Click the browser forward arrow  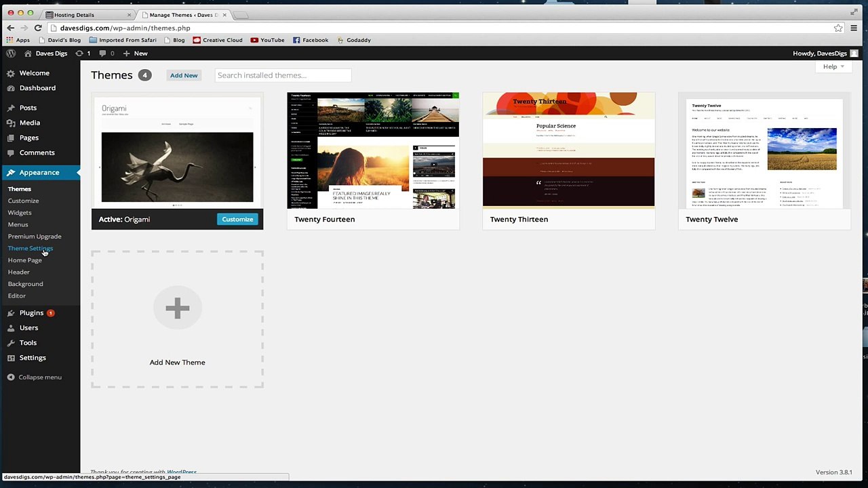(x=24, y=28)
